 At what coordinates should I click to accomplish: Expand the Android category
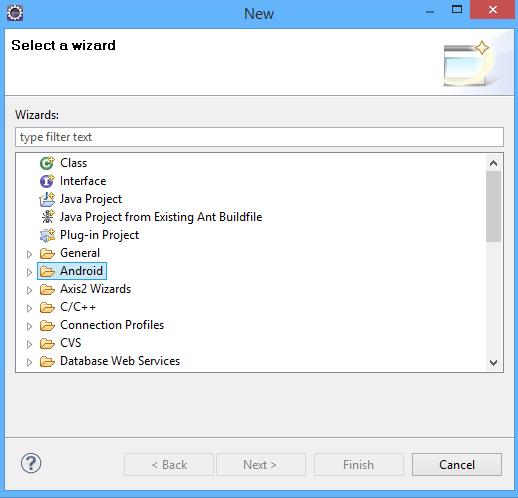(x=29, y=272)
